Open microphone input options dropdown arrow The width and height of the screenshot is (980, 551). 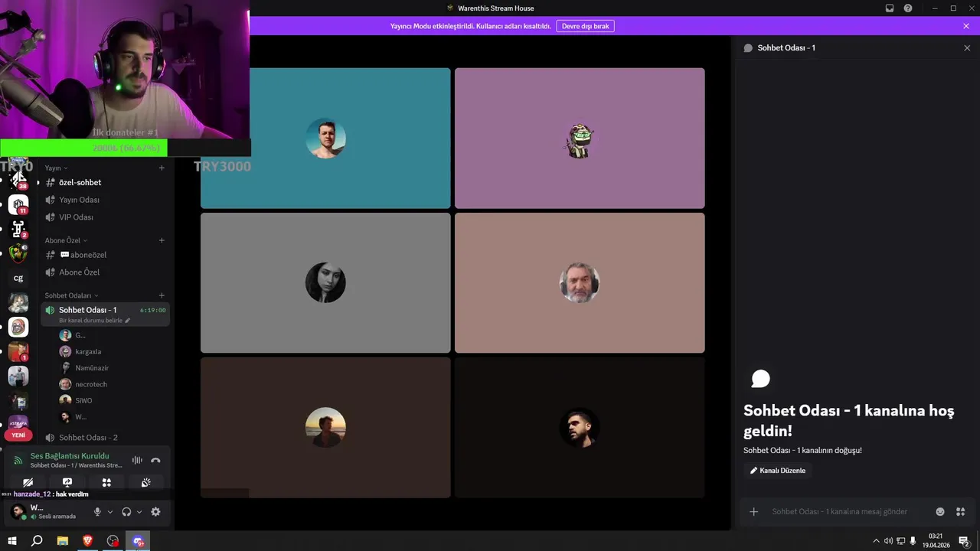pos(110,512)
